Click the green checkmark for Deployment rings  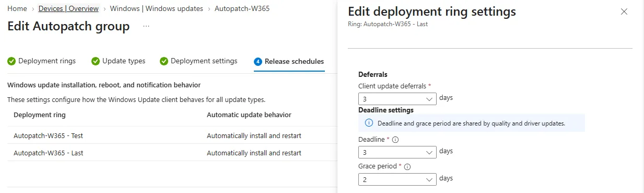pos(11,61)
